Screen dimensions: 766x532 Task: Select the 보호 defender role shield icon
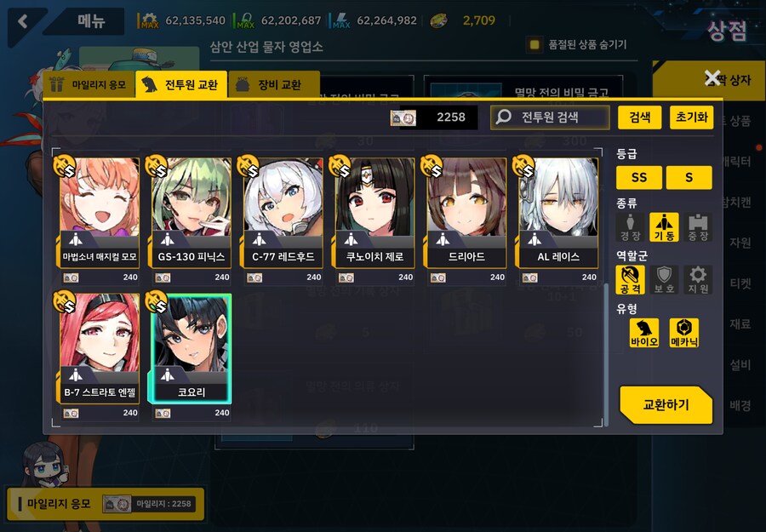[x=664, y=280]
